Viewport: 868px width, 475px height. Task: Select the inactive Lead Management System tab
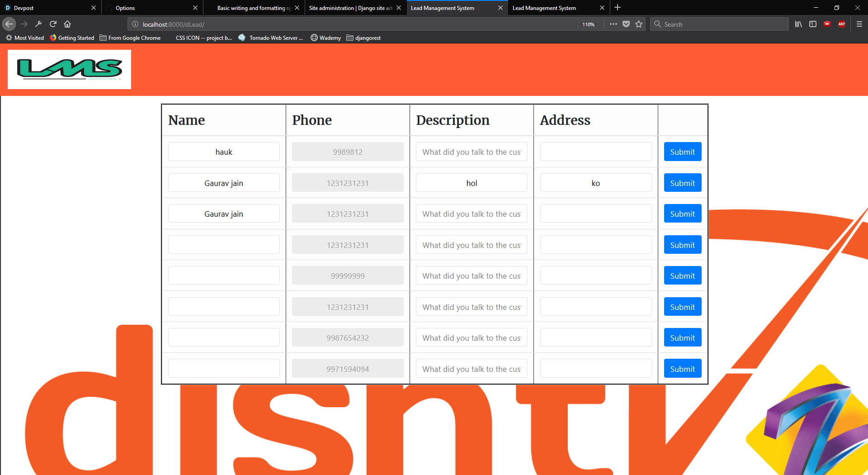559,8
